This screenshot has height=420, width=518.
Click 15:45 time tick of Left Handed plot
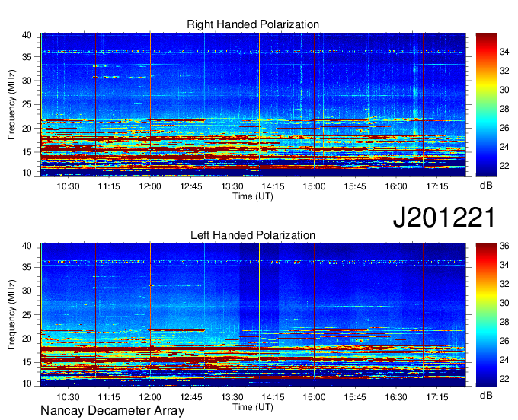(355, 397)
